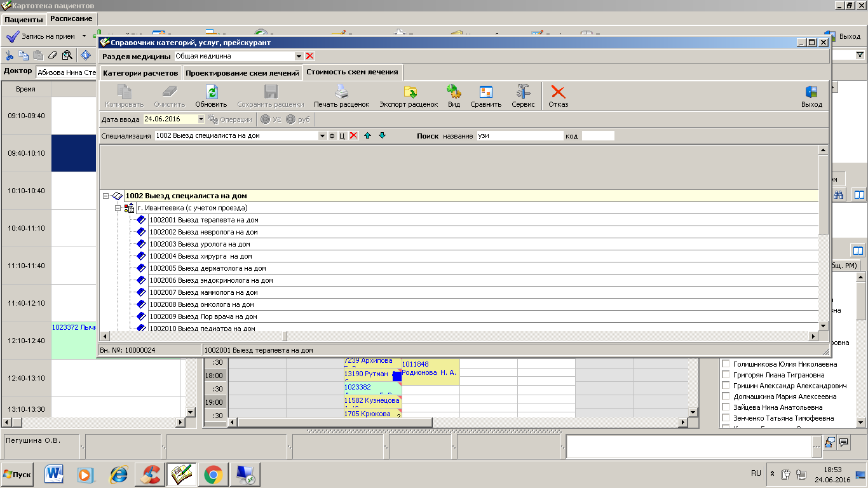The height and width of the screenshot is (488, 868).
Task: Click the Пуск start button
Action: tap(17, 474)
